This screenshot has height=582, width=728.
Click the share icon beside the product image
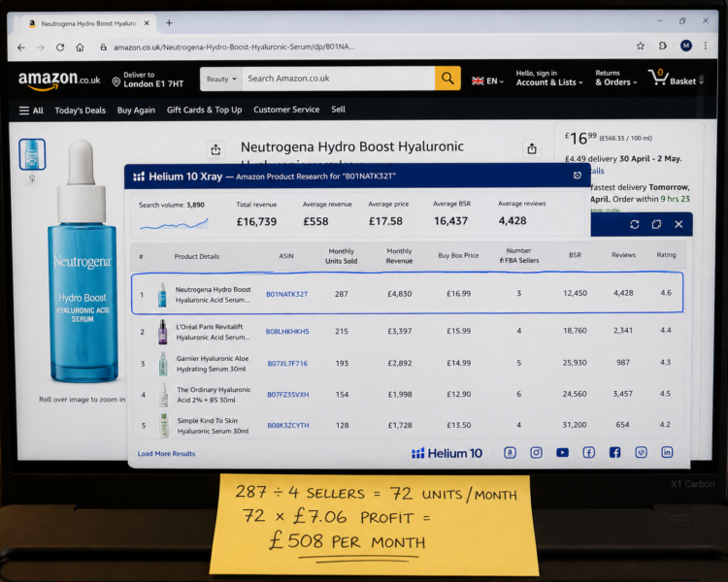[x=215, y=149]
